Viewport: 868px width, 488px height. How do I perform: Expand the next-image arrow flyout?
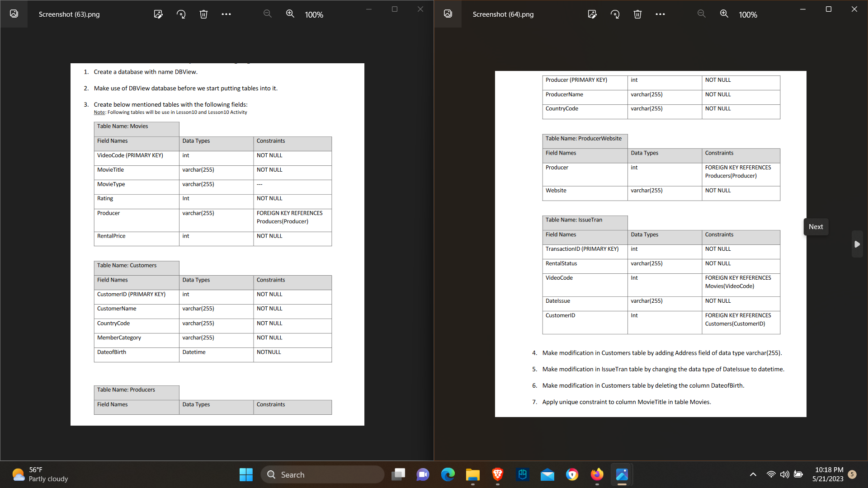pos(857,244)
